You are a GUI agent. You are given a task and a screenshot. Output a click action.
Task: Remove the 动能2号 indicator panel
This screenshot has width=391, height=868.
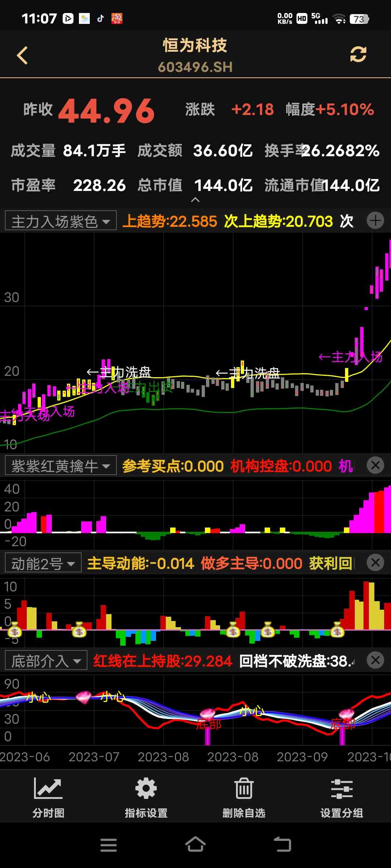click(375, 563)
